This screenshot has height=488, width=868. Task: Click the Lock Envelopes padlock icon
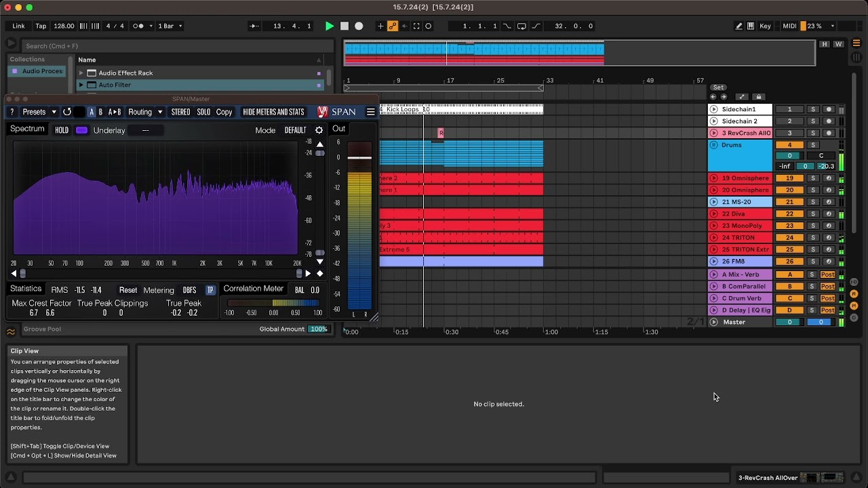click(x=759, y=97)
